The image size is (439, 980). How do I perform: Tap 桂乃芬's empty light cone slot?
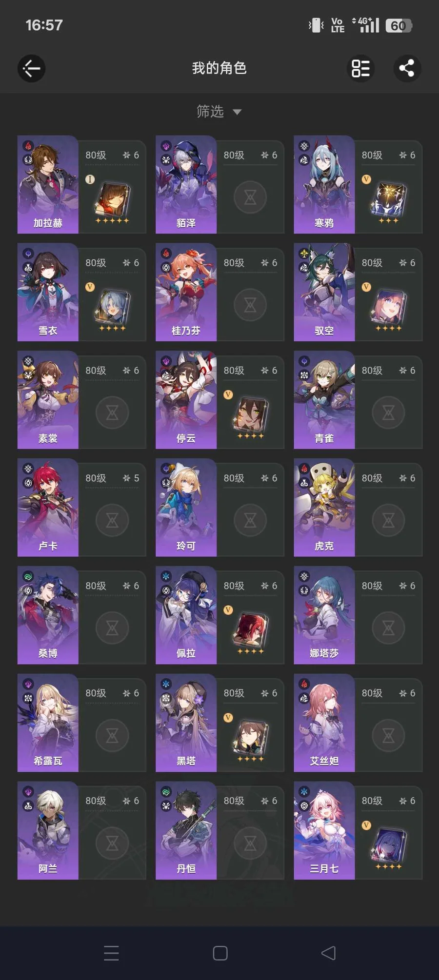[x=250, y=305]
